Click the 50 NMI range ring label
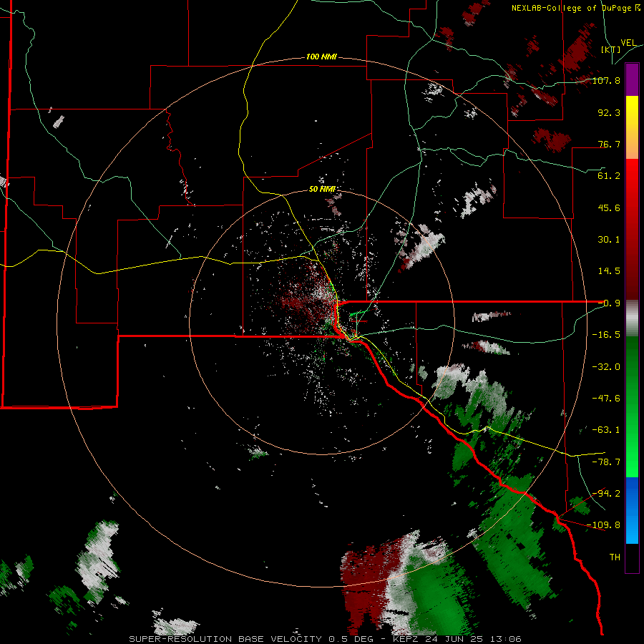Image resolution: width=644 pixels, height=644 pixels. [x=322, y=189]
